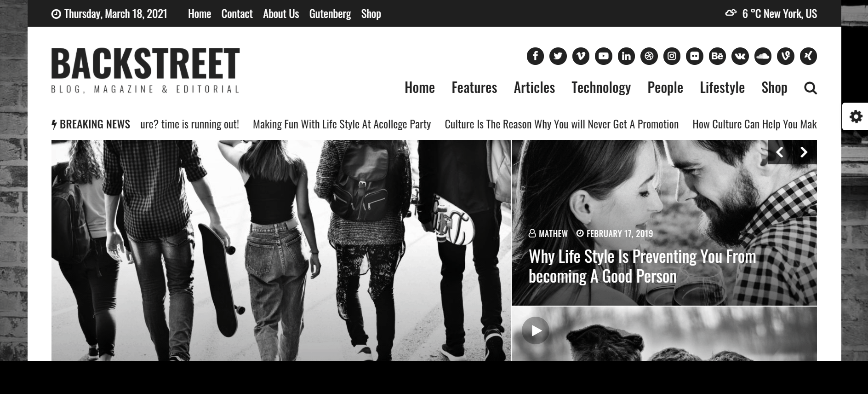Viewport: 868px width, 394px height.
Task: Open the Behance social icon
Action: coord(717,56)
